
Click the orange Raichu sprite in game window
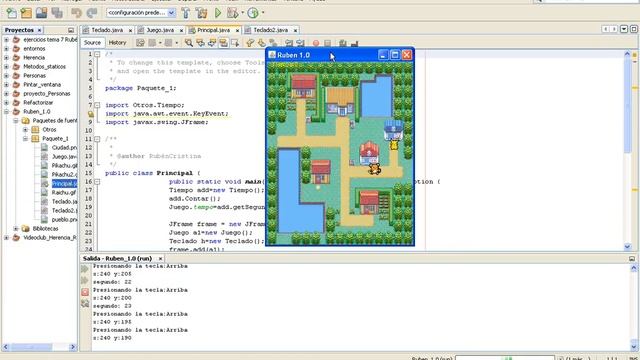coord(374,169)
